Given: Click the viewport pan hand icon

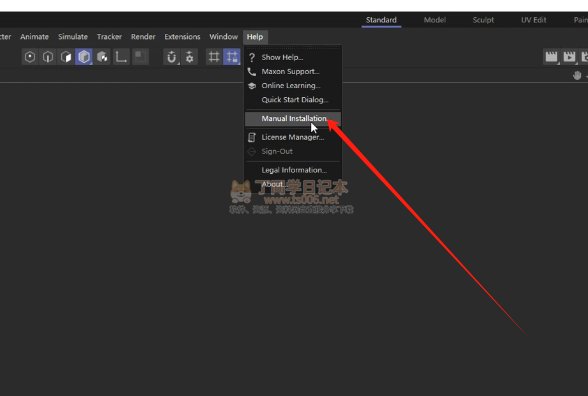Looking at the screenshot, I should (x=577, y=75).
